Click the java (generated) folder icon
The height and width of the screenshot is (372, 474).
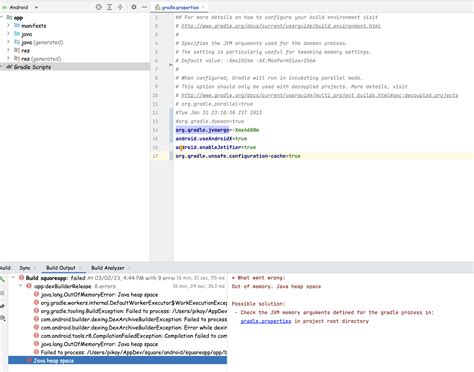17,42
